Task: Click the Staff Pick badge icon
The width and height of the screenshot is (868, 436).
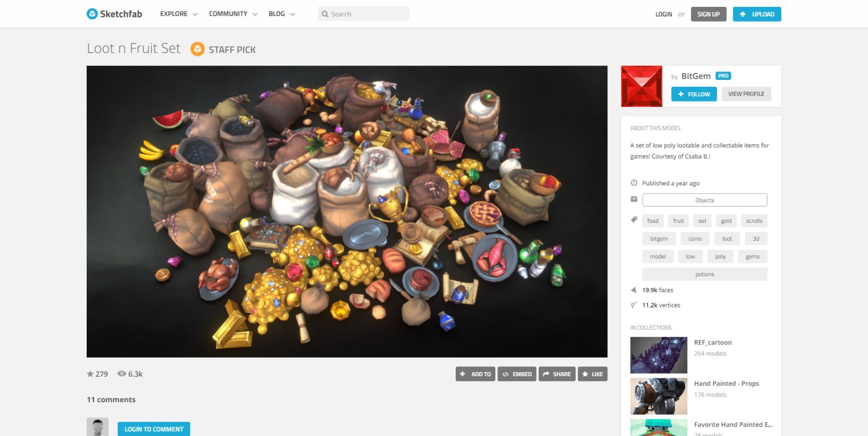Action: (x=197, y=49)
